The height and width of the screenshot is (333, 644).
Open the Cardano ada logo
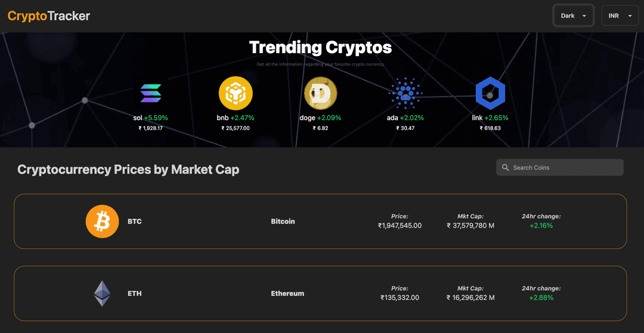405,93
